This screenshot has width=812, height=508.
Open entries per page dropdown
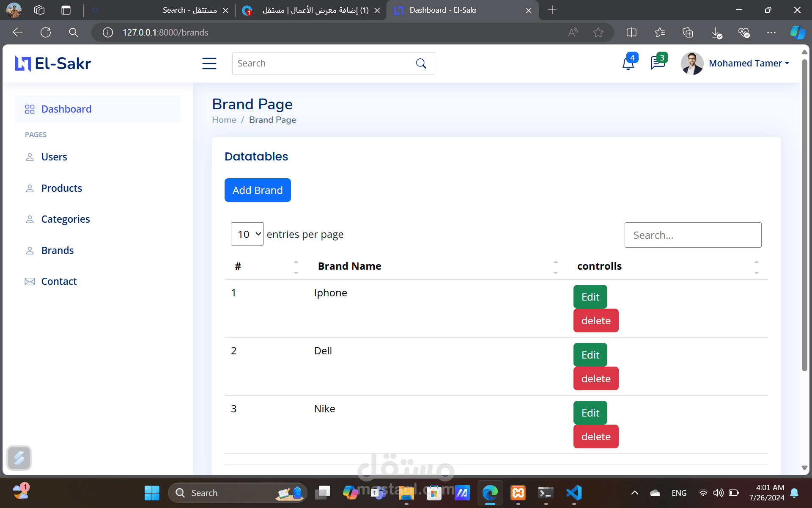pyautogui.click(x=247, y=234)
